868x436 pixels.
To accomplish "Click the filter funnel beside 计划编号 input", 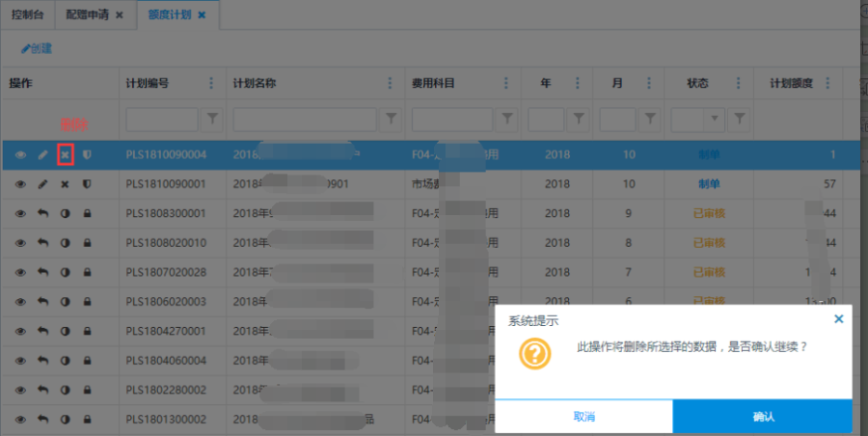I will point(213,119).
